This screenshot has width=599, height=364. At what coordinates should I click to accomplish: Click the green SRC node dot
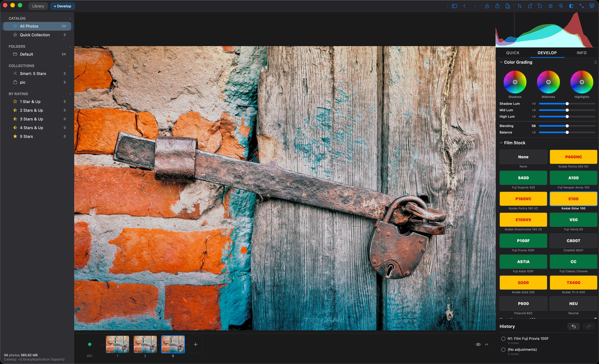(89, 344)
